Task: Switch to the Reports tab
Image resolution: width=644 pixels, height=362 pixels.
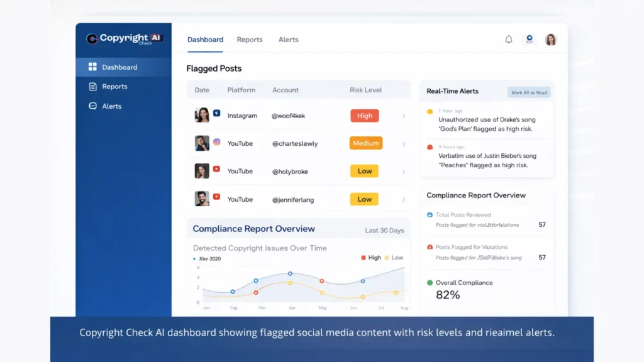Action: point(250,39)
